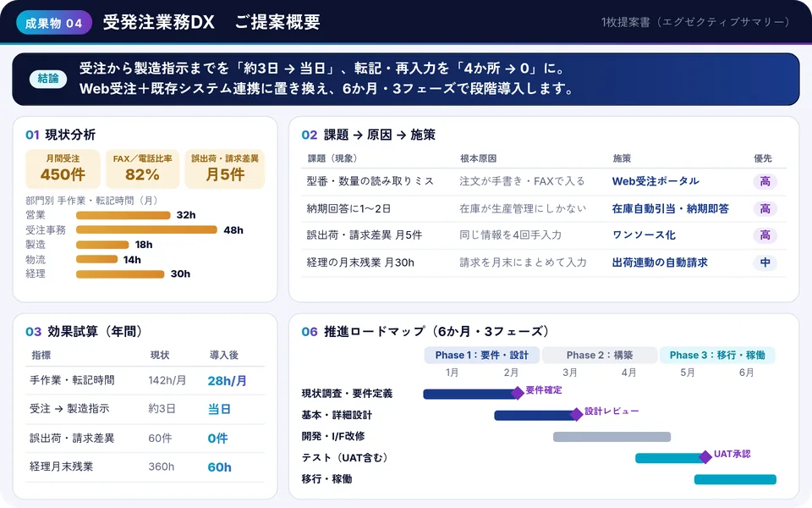Viewport: 812px width, 508px height.
Task: Click the FAX／電話比率 82% KPI card
Action: pyautogui.click(x=142, y=168)
